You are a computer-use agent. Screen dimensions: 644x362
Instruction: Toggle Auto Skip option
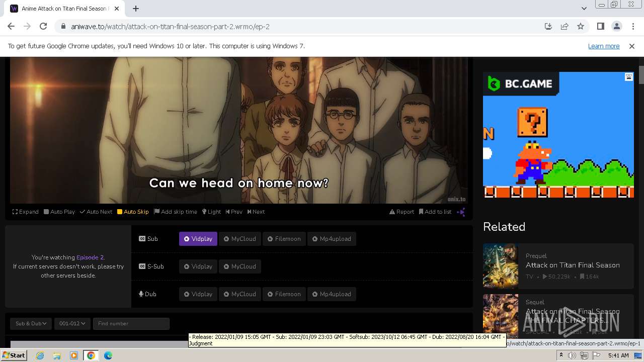point(133,212)
